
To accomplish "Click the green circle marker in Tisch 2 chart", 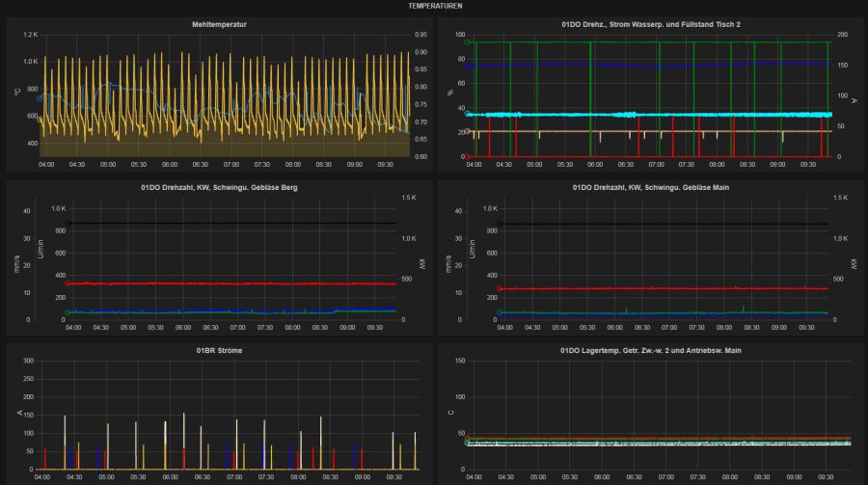I will [x=468, y=42].
